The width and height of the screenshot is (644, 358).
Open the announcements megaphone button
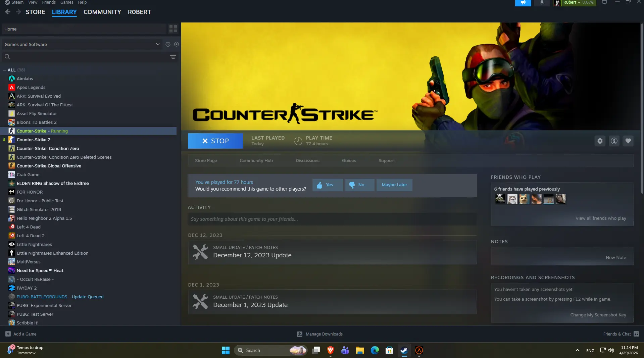pos(523,3)
